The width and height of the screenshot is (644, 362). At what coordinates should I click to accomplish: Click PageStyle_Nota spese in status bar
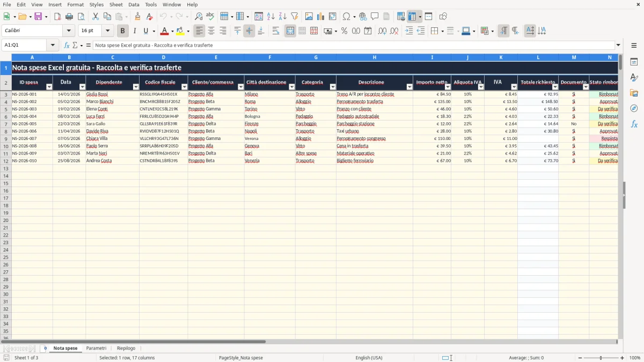240,358
